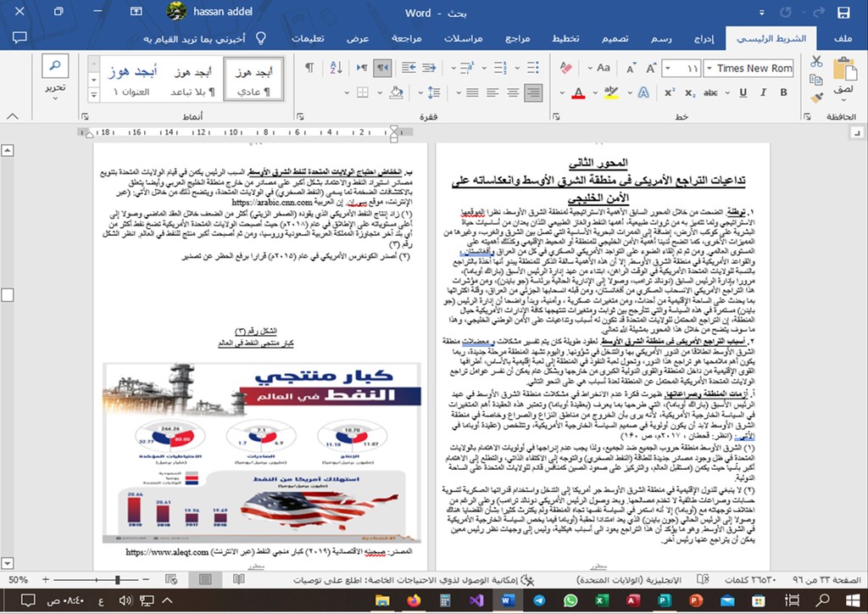Open the text effects outlined A icon
The height and width of the screenshot is (614, 868).
click(643, 92)
